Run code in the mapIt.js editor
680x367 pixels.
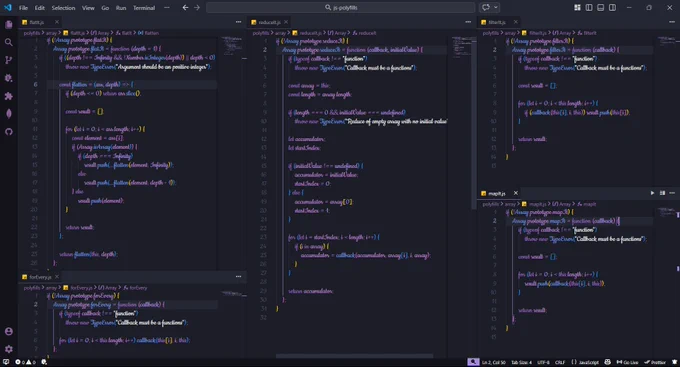pyautogui.click(x=652, y=193)
